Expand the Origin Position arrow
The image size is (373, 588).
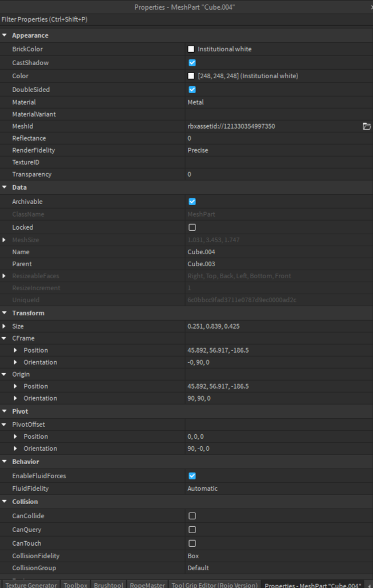[15, 386]
